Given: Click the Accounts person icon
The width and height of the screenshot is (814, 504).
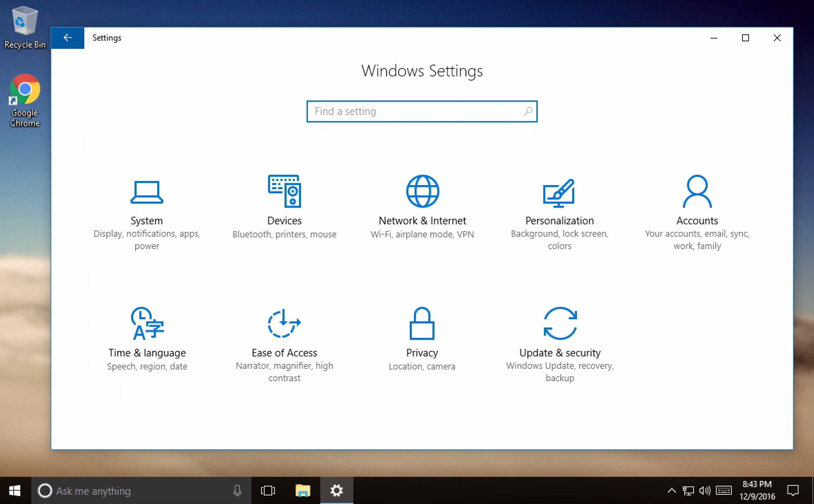Looking at the screenshot, I should (697, 191).
